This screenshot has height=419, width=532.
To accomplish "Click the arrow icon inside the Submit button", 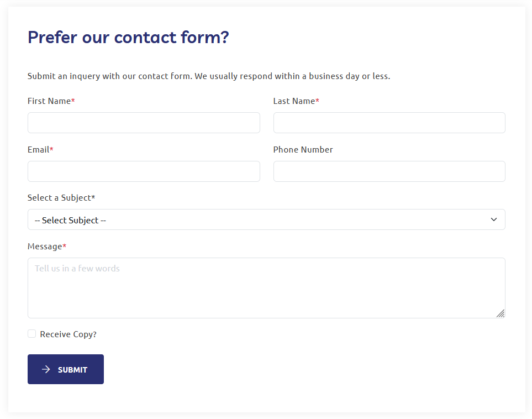I will [x=46, y=369].
